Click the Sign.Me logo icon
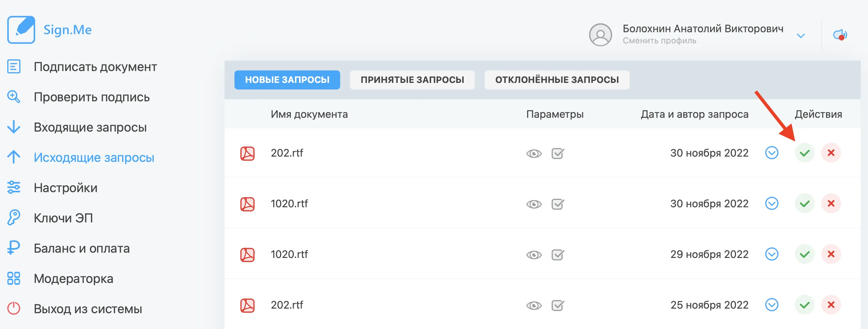Viewport: 868px width, 329px height. [x=21, y=30]
